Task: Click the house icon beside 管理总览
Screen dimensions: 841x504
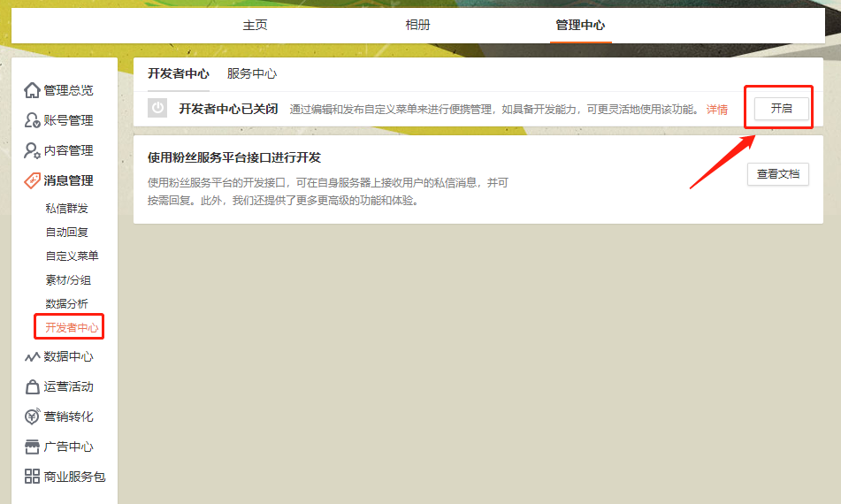Action: (32, 90)
